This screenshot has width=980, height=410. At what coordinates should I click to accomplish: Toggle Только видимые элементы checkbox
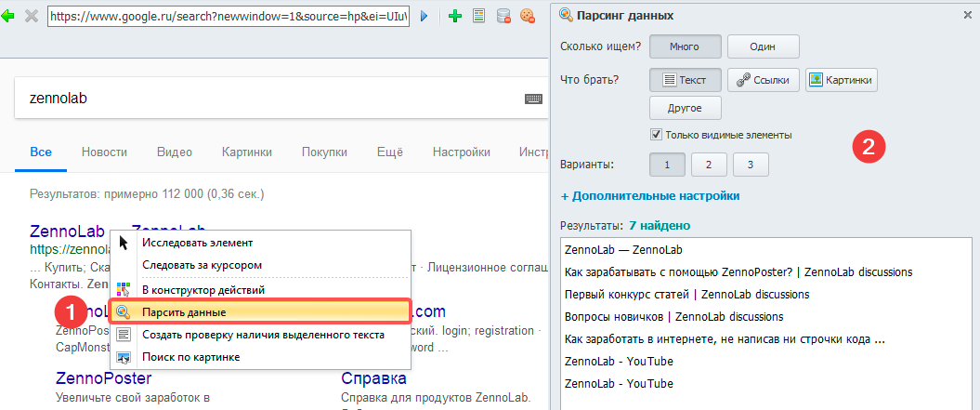[x=656, y=134]
